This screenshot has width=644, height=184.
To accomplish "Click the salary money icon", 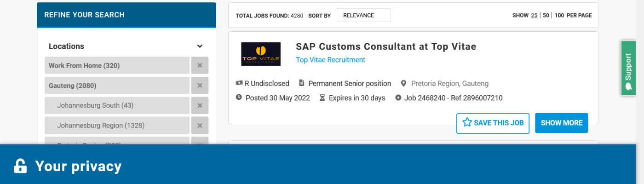I will coord(239,83).
